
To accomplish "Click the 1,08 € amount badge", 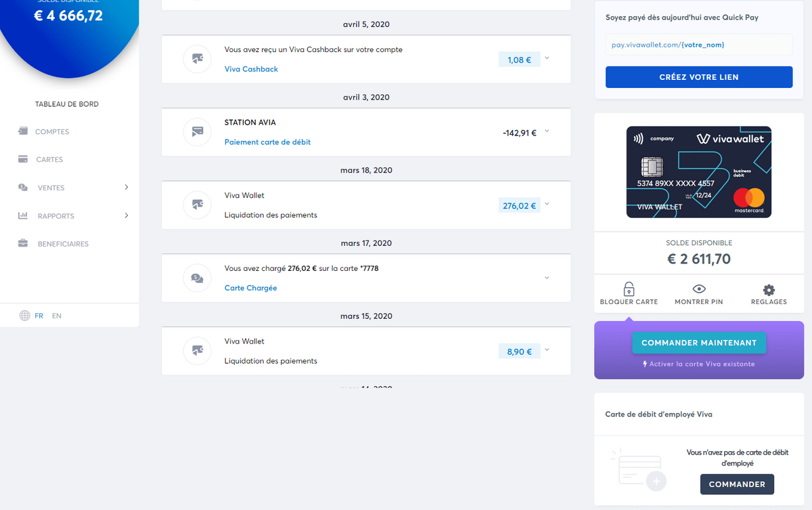I will [519, 60].
